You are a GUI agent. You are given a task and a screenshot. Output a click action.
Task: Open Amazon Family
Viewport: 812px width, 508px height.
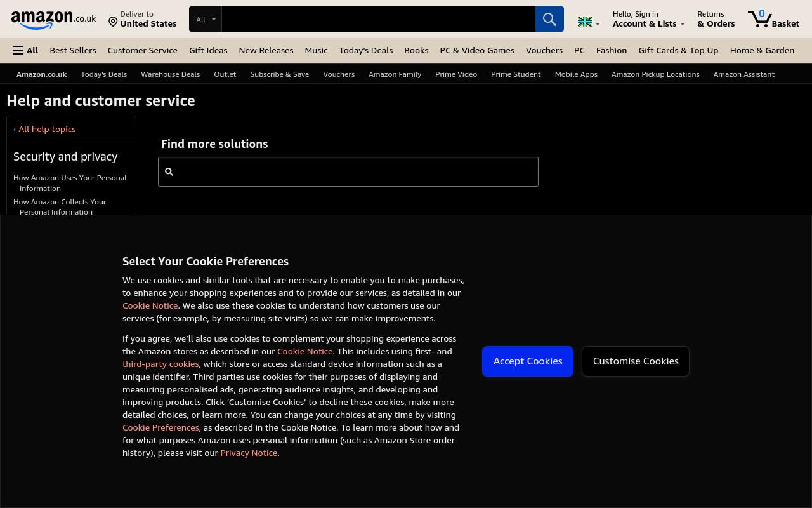point(395,74)
